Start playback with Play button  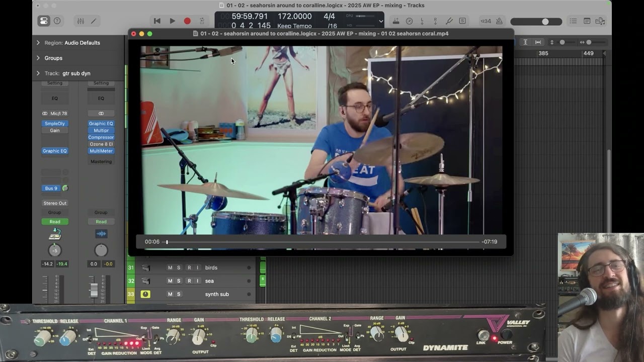pyautogui.click(x=172, y=21)
